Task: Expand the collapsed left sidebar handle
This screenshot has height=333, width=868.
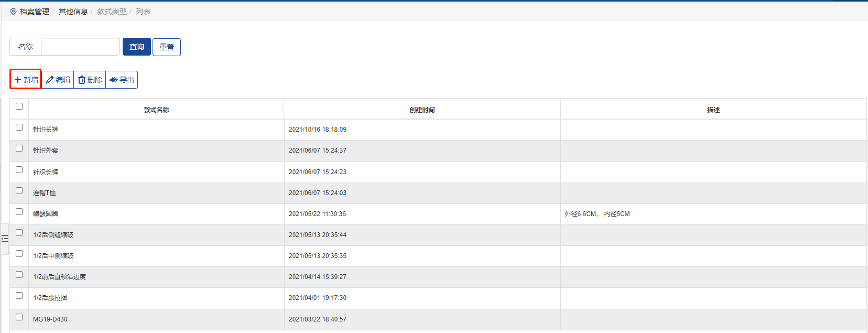Action: coord(5,239)
